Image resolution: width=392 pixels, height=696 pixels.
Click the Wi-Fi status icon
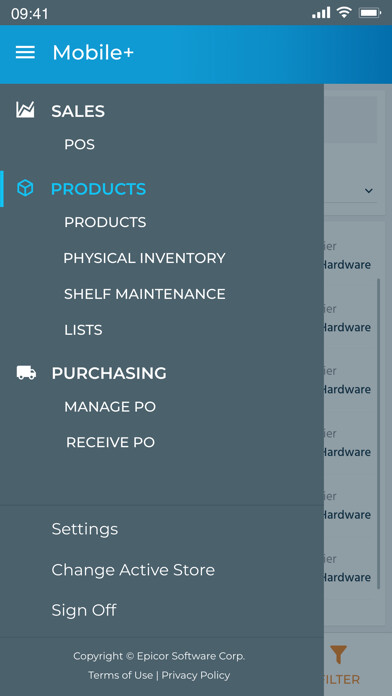click(x=344, y=12)
